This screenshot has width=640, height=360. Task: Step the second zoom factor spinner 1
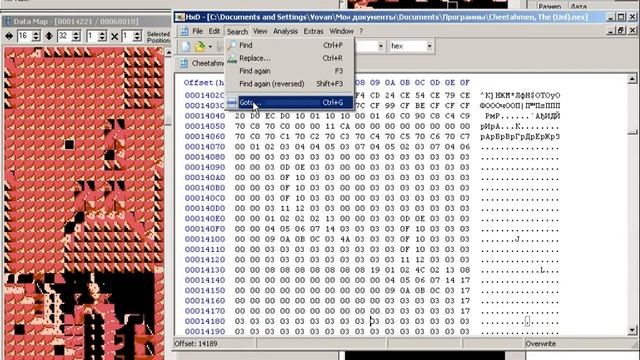[x=138, y=36]
